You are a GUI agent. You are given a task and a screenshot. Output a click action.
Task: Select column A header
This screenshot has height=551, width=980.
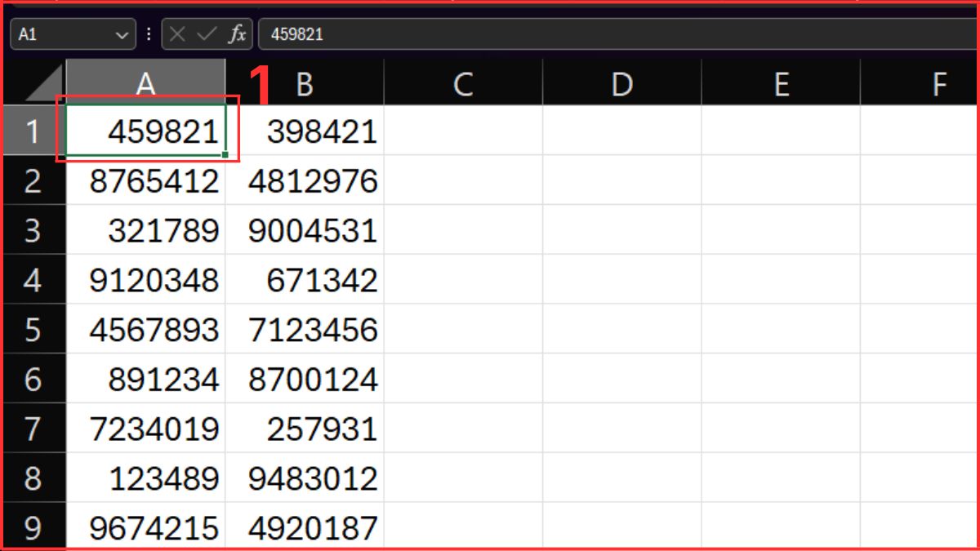point(145,83)
